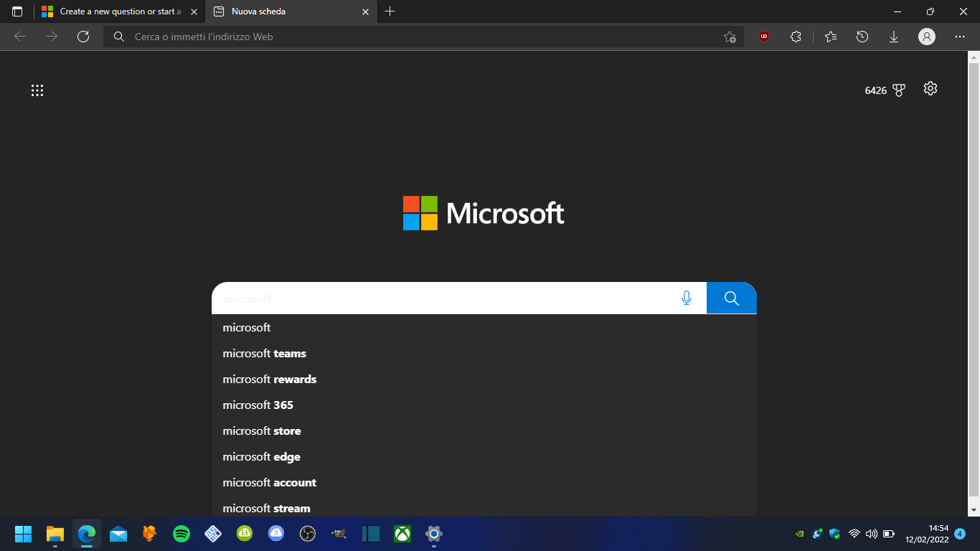Image resolution: width=980 pixels, height=551 pixels.
Task: Open the user profile avatar
Action: [927, 37]
